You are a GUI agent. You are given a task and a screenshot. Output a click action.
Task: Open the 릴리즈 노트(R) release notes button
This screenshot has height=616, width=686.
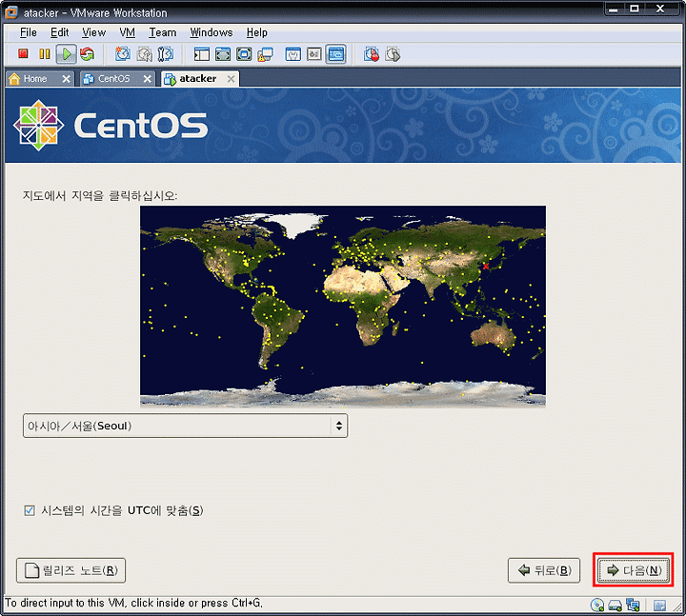coord(71,570)
